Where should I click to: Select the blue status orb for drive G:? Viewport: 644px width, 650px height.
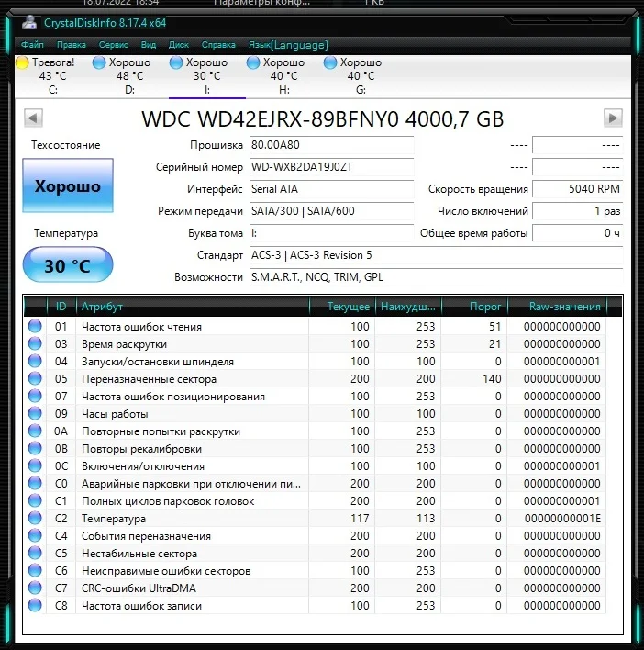point(330,62)
